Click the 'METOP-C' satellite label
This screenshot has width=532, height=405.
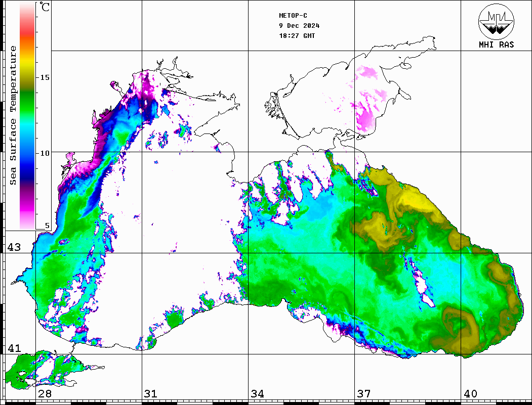pyautogui.click(x=293, y=16)
